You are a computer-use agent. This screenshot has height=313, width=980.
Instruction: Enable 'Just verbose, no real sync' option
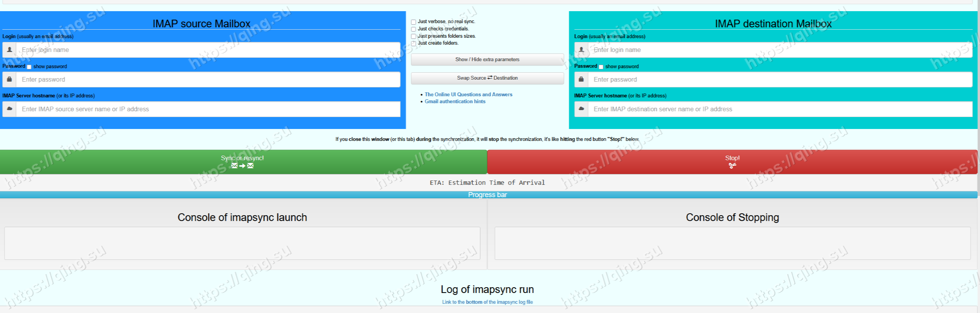(413, 22)
